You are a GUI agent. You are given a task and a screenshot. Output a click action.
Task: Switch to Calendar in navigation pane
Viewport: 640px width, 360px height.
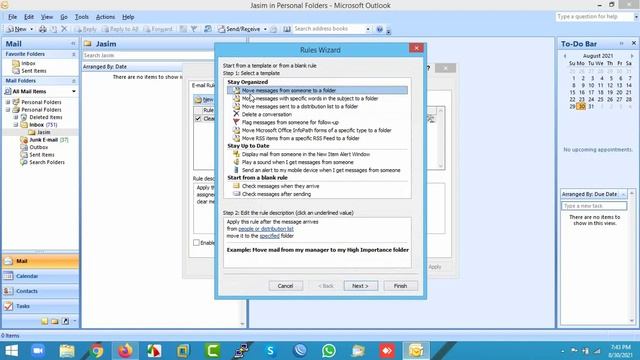coord(40,276)
